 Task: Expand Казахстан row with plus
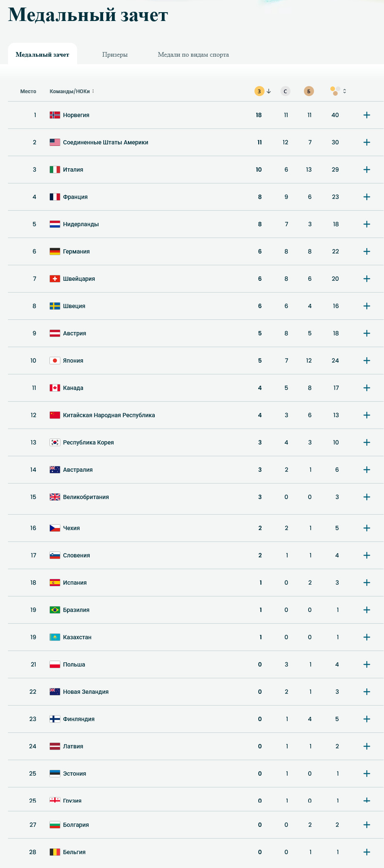coord(366,637)
